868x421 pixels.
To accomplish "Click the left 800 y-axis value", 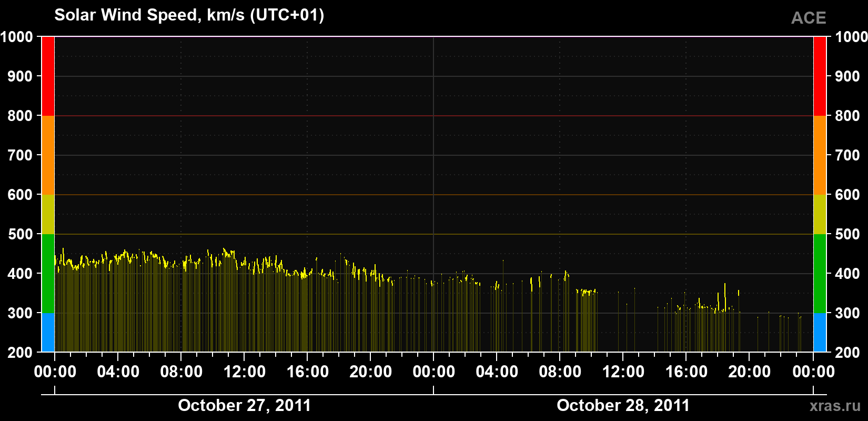I will (21, 116).
